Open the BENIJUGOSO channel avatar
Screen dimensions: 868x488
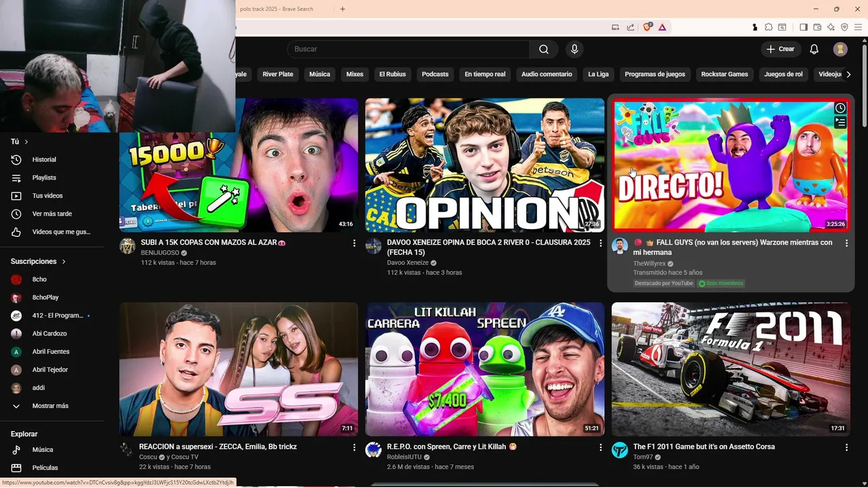coord(127,246)
